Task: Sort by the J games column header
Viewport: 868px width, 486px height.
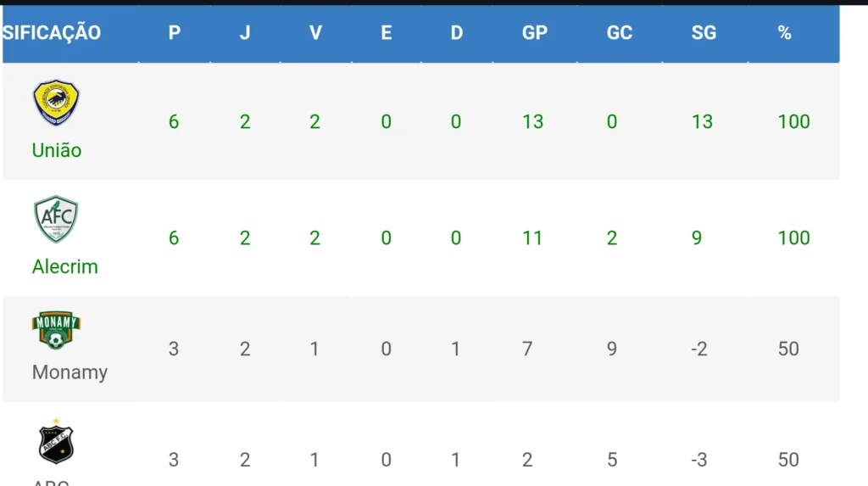Action: click(x=245, y=33)
